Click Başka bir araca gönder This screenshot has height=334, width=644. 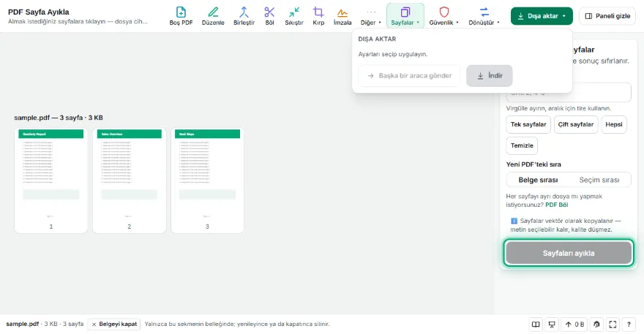coord(409,75)
